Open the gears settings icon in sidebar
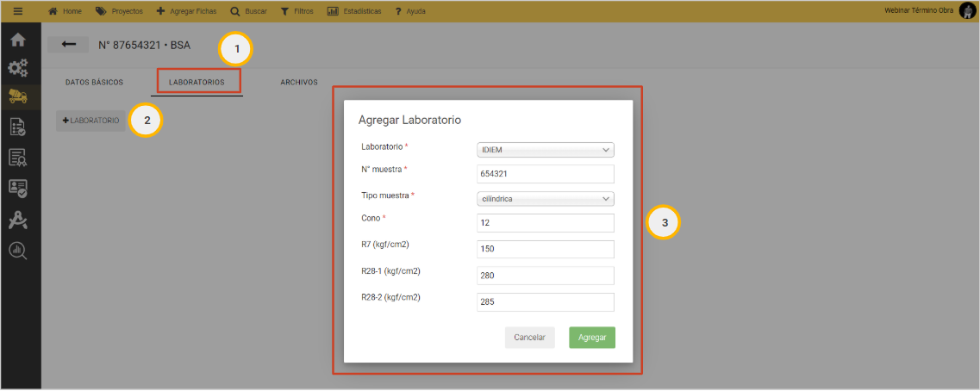Screen dimensions: 980x391 18,68
